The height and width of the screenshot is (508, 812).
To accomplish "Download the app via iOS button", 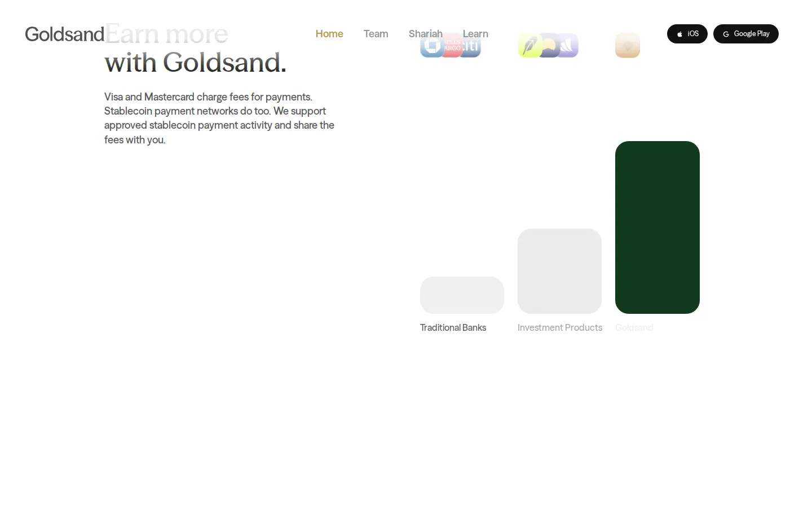I will [687, 34].
